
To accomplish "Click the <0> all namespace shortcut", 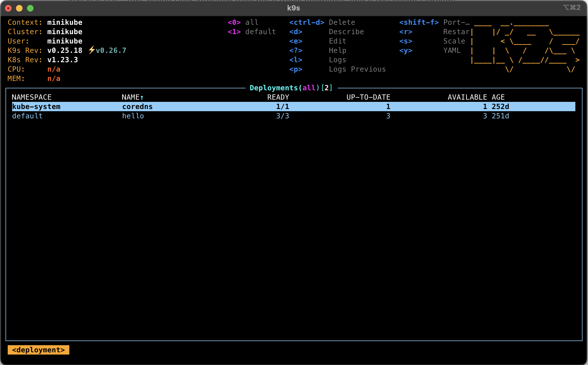I will [x=243, y=22].
